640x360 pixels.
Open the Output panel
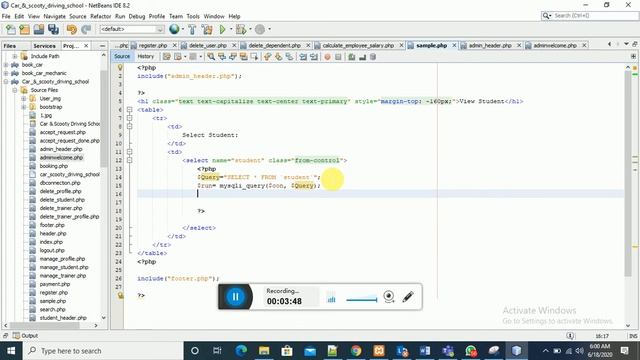coord(25,336)
